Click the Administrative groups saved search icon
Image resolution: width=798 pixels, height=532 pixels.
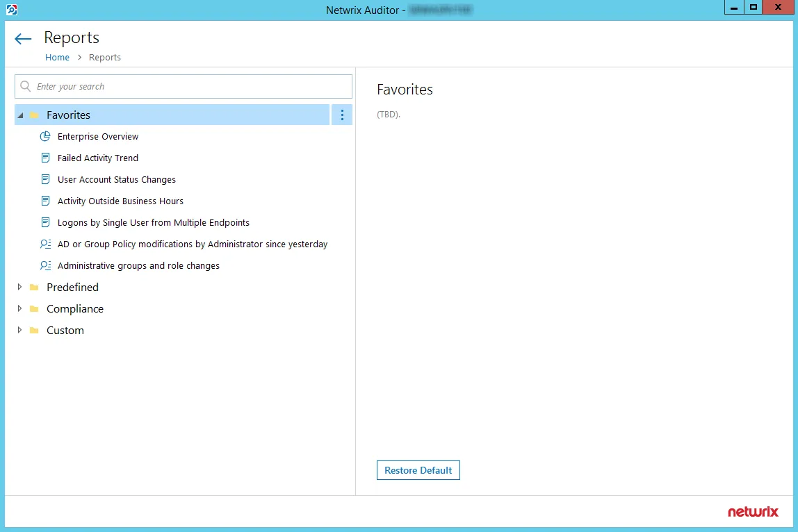(x=45, y=265)
